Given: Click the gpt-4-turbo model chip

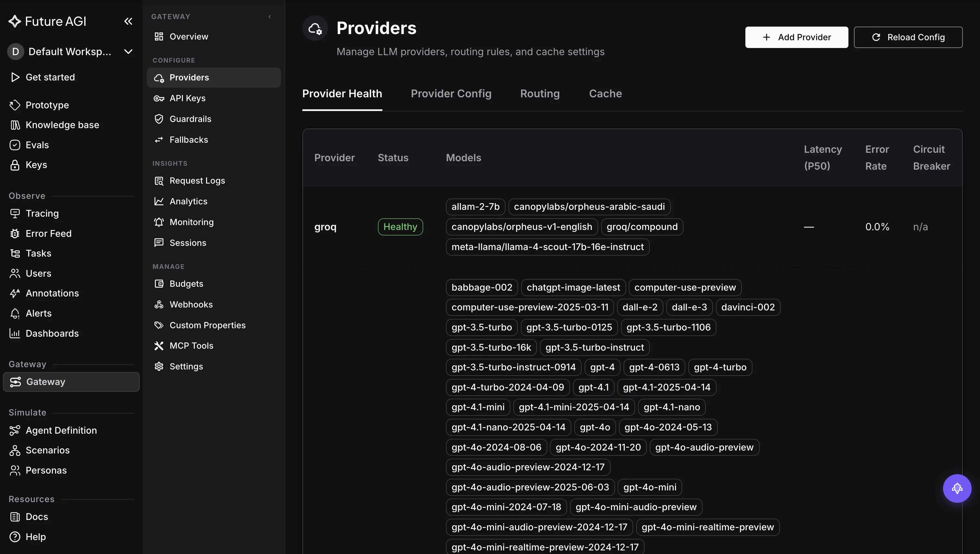Looking at the screenshot, I should (x=720, y=367).
